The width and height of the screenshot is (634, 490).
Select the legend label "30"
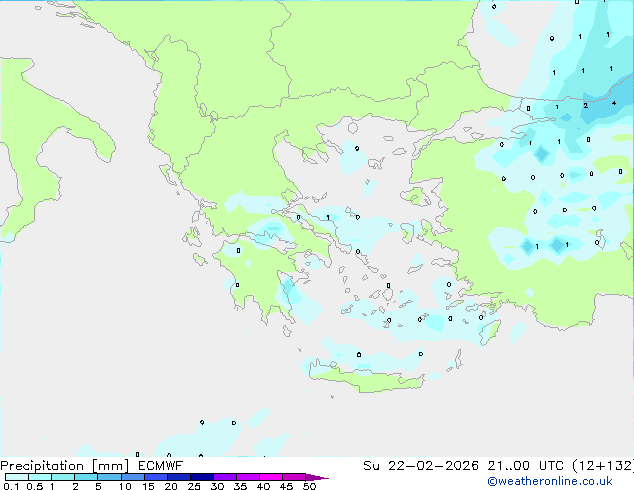point(217,486)
